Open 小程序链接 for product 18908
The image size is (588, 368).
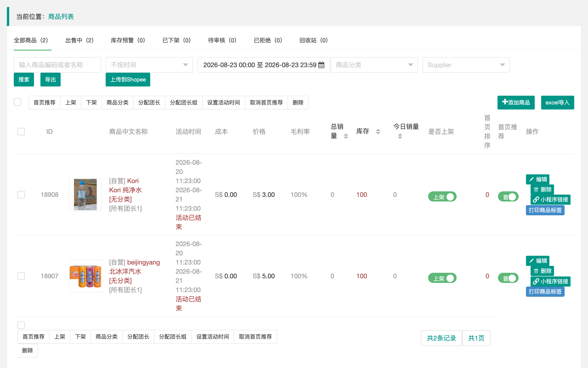pos(550,200)
